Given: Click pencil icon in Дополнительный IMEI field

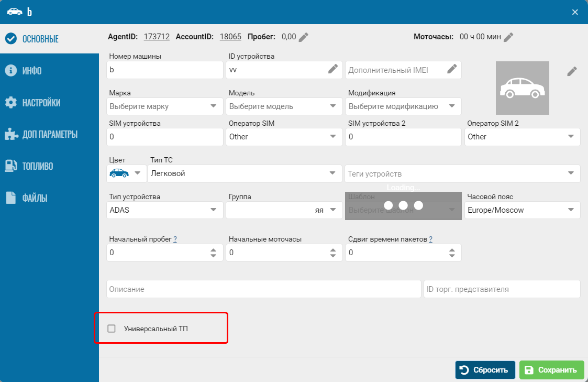Looking at the screenshot, I should coord(452,69).
